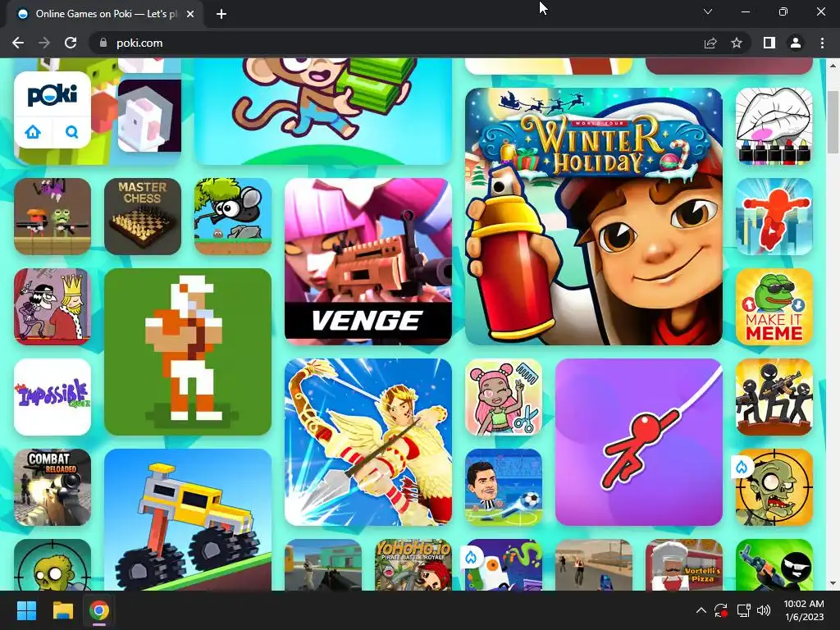Show hidden system tray icons chevron
The width and height of the screenshot is (840, 630).
point(701,610)
